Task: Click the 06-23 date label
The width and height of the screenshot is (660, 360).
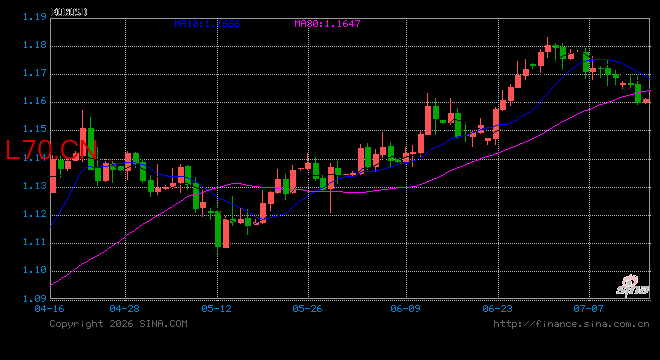Action: pos(498,309)
